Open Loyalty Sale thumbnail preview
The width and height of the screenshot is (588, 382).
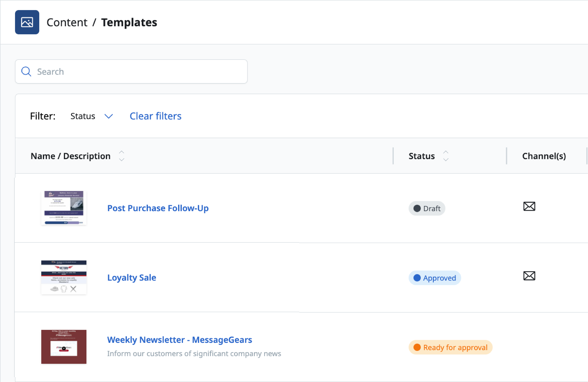[64, 277]
